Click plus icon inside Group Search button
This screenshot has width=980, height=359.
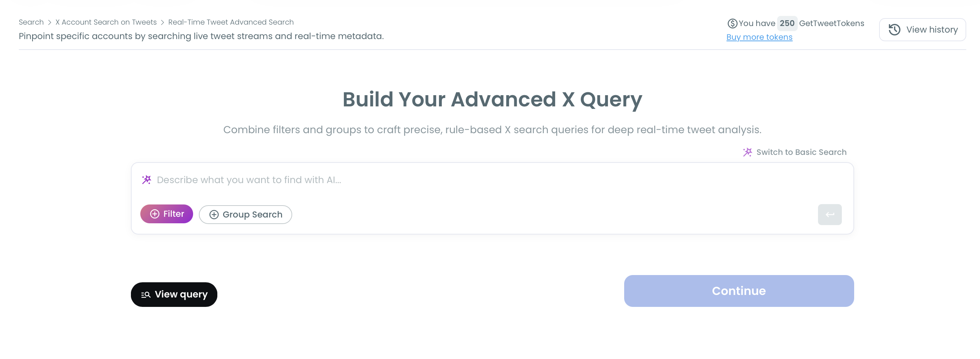click(214, 215)
